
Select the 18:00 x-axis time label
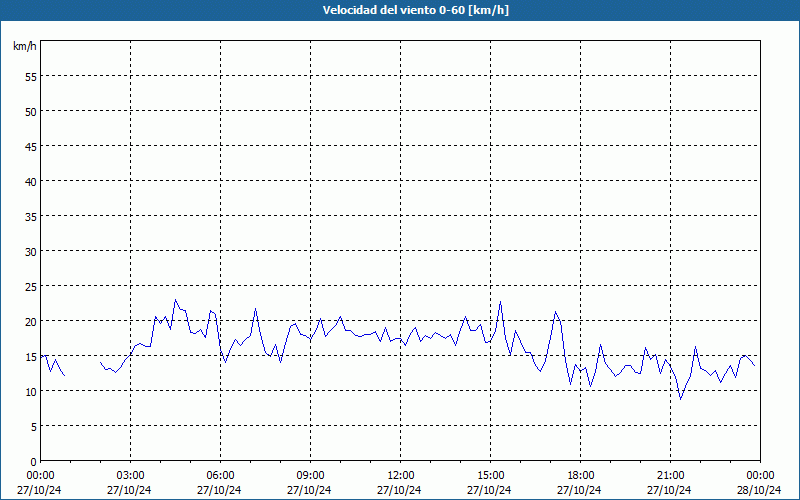click(580, 475)
